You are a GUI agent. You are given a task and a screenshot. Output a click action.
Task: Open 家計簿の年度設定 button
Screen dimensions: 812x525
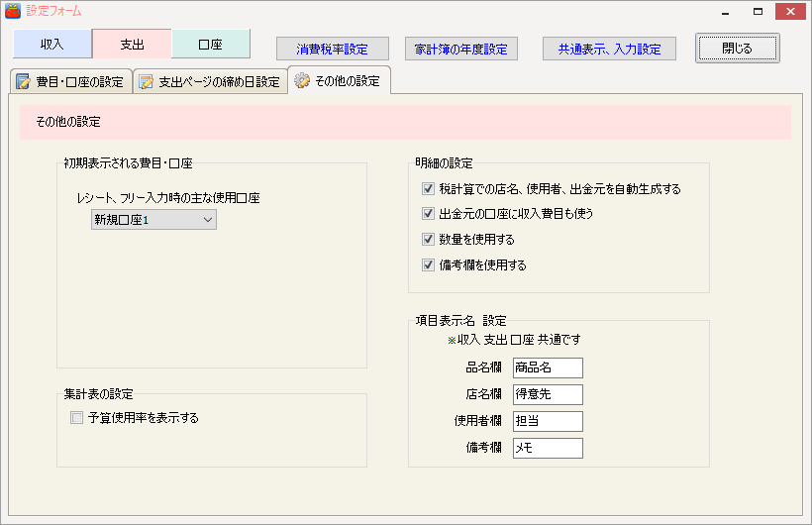460,49
